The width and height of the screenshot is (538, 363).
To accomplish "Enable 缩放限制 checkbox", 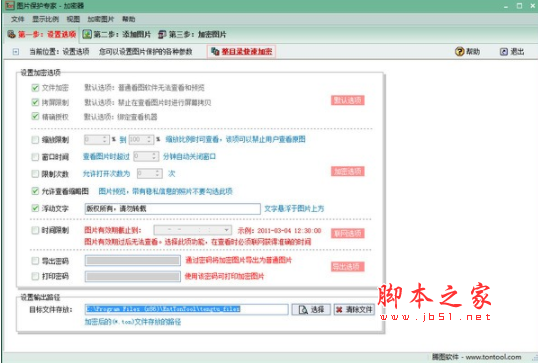I will pyautogui.click(x=35, y=140).
